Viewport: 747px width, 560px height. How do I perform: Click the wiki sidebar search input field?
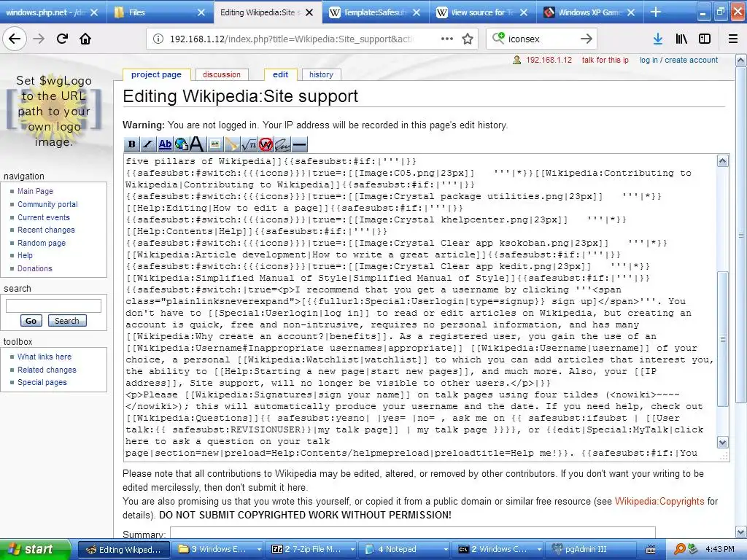pos(53,306)
